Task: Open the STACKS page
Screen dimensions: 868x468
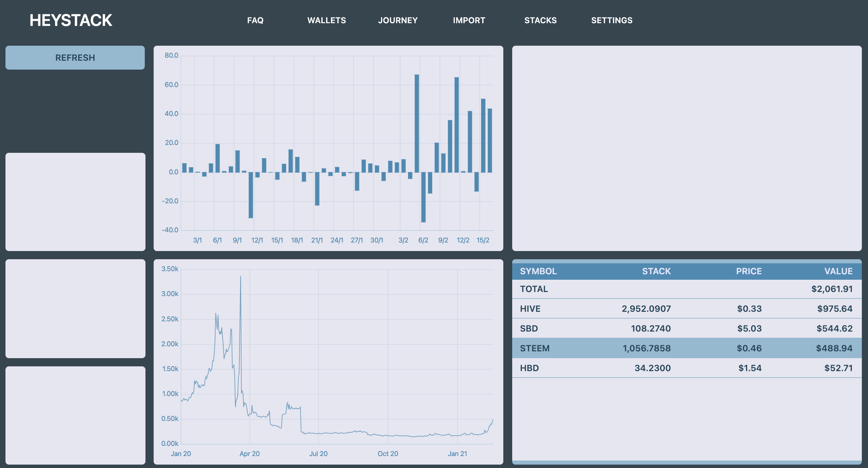Action: pyautogui.click(x=540, y=20)
